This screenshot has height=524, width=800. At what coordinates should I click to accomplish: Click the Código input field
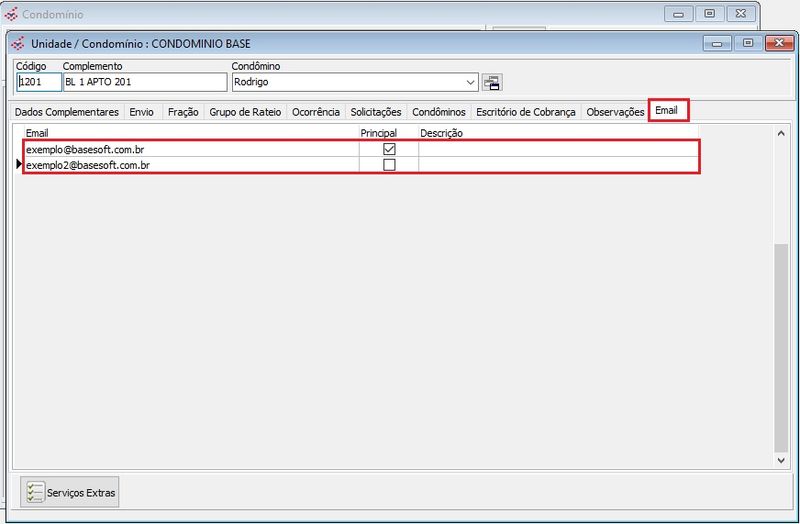tap(38, 82)
